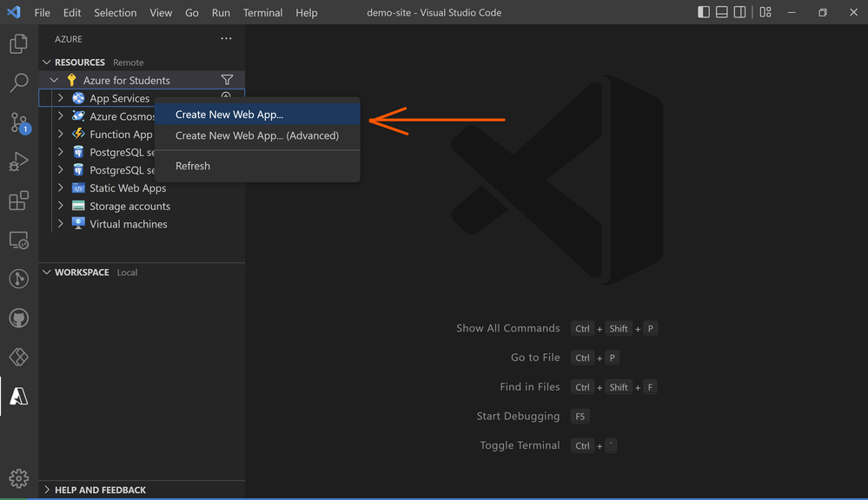Viewport: 868px width, 500px height.
Task: Open the Extensions view
Action: [18, 201]
